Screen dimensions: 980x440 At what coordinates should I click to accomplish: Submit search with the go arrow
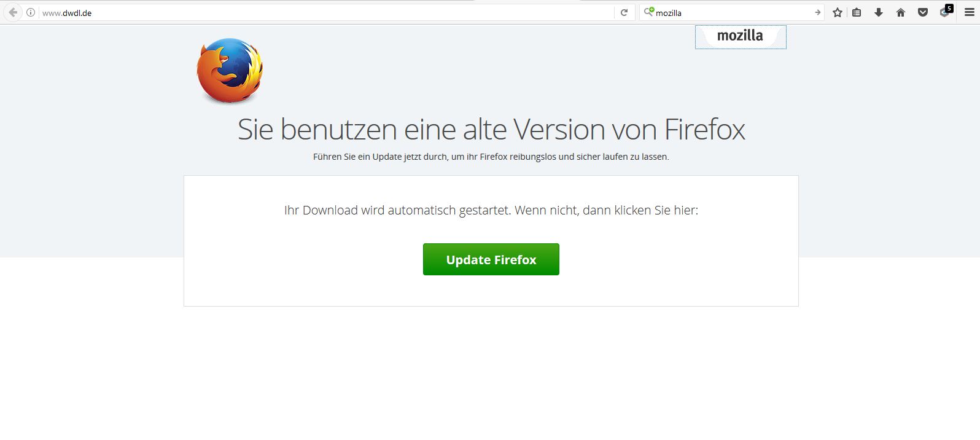pos(817,12)
